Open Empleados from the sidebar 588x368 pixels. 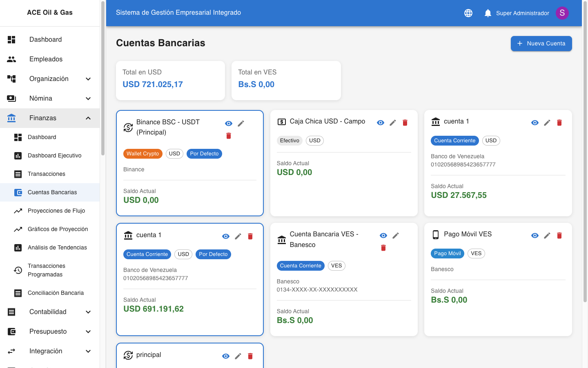tap(46, 59)
